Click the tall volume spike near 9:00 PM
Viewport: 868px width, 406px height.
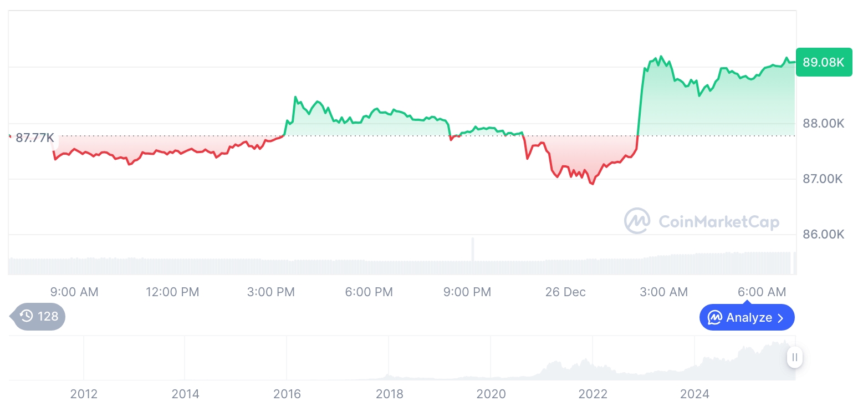coord(473,250)
